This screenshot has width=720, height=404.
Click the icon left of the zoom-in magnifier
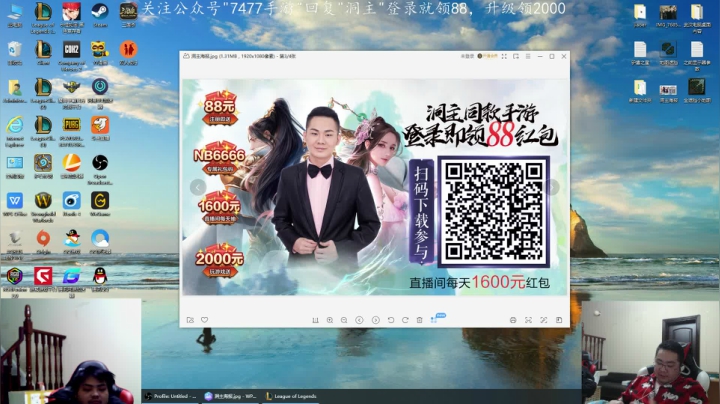pos(315,320)
